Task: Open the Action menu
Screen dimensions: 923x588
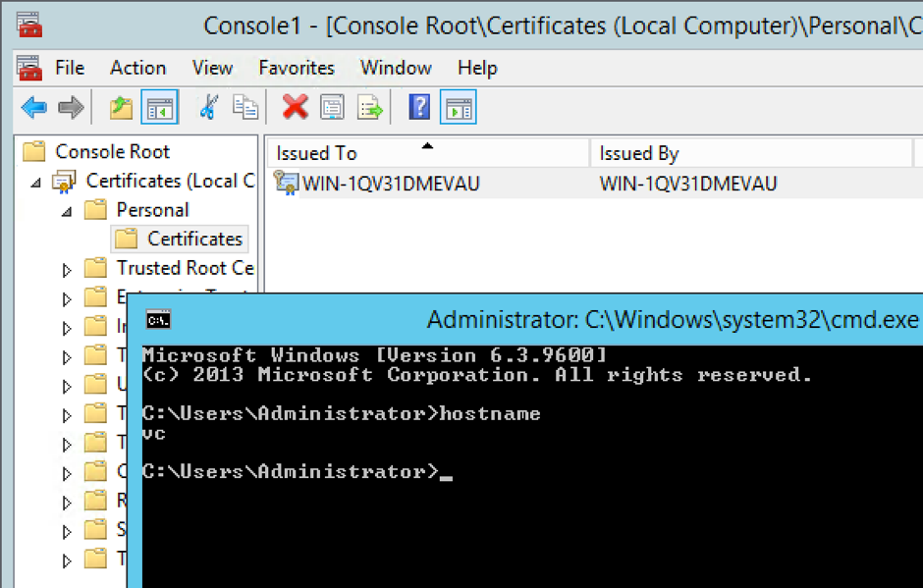Action: [x=137, y=68]
